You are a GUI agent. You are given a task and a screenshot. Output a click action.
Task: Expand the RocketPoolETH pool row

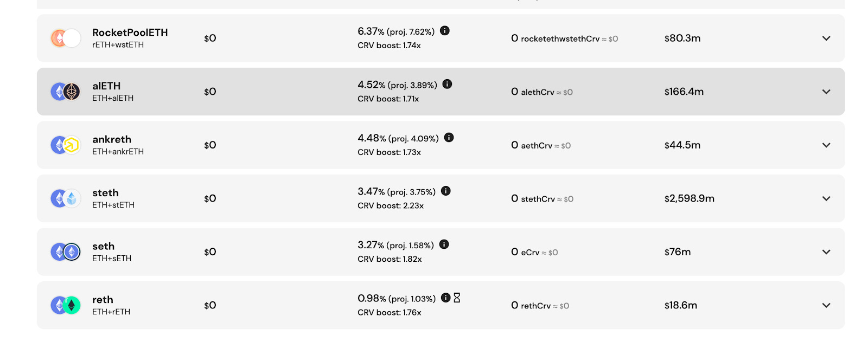[826, 38]
